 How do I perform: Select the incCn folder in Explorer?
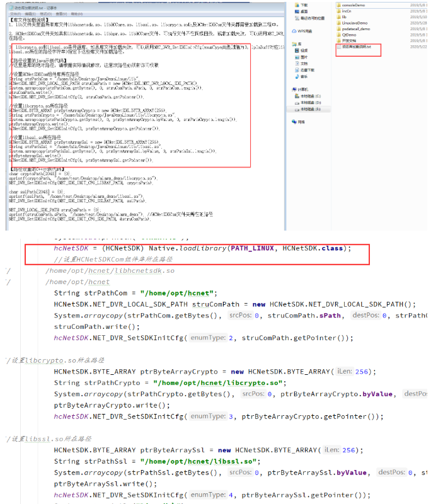tap(343, 11)
